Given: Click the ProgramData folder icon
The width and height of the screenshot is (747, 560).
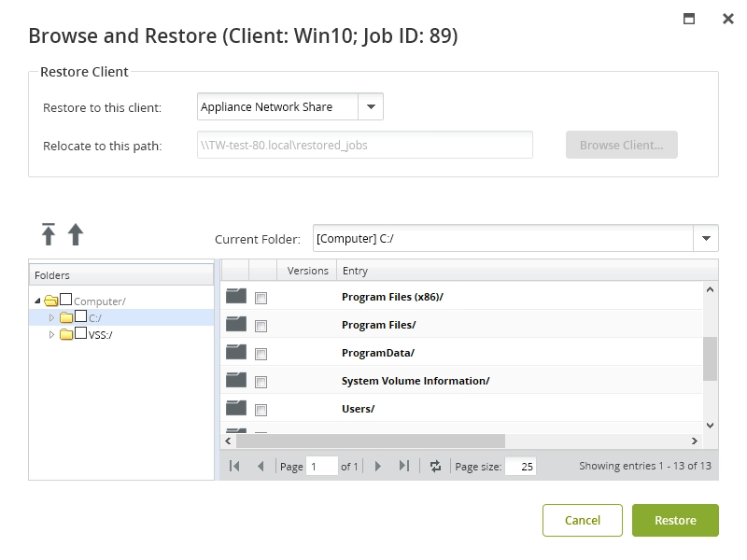Looking at the screenshot, I should click(x=236, y=353).
